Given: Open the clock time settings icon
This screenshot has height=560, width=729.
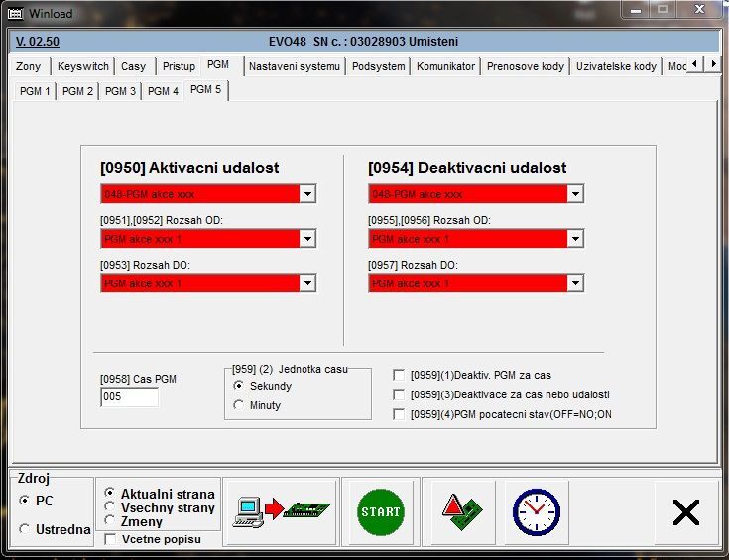Looking at the screenshot, I should 536,511.
